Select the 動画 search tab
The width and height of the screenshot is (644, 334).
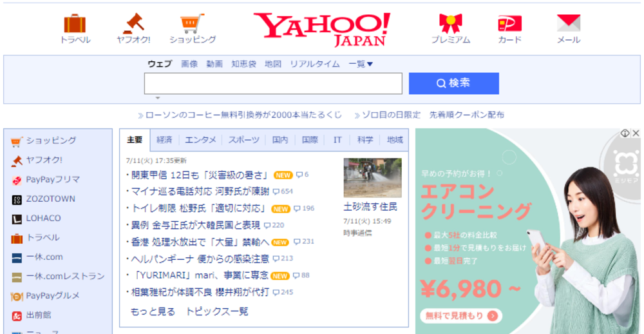coord(214,64)
